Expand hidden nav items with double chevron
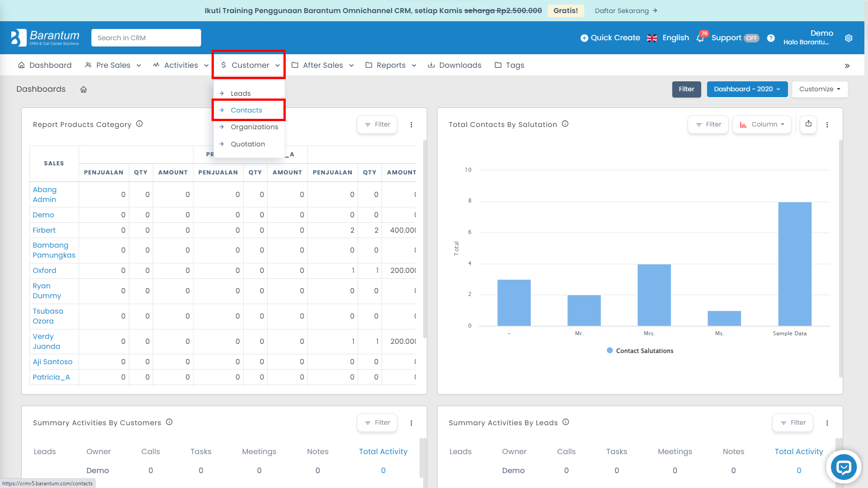This screenshot has height=488, width=868. [x=847, y=66]
